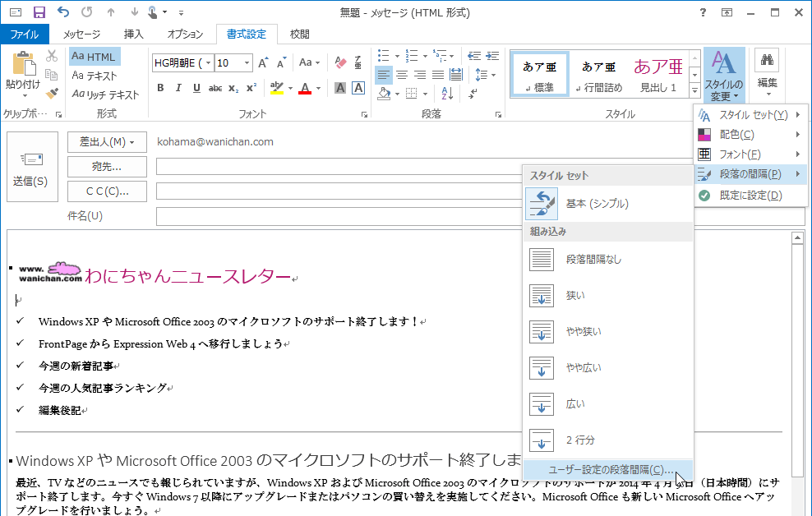Click the Sort A-Z icon

pyautogui.click(x=447, y=94)
